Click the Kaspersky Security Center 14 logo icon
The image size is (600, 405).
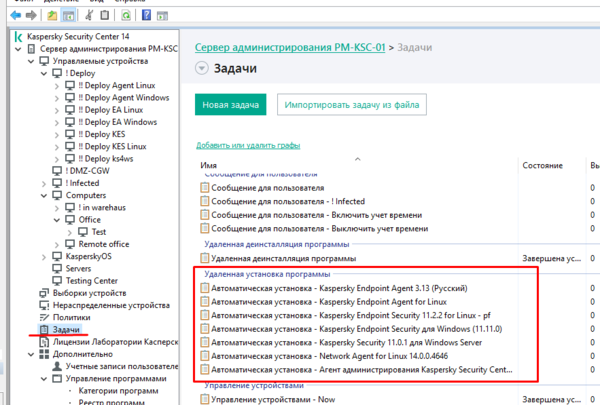18,37
